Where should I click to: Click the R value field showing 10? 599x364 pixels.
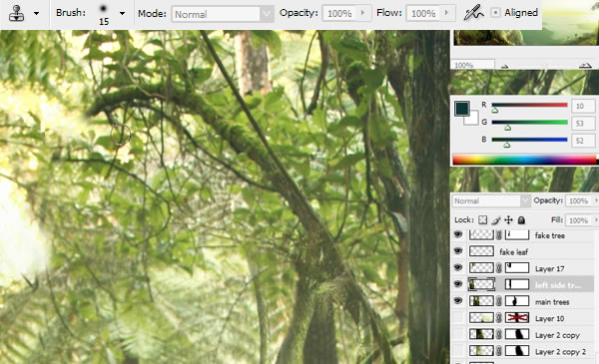(583, 106)
